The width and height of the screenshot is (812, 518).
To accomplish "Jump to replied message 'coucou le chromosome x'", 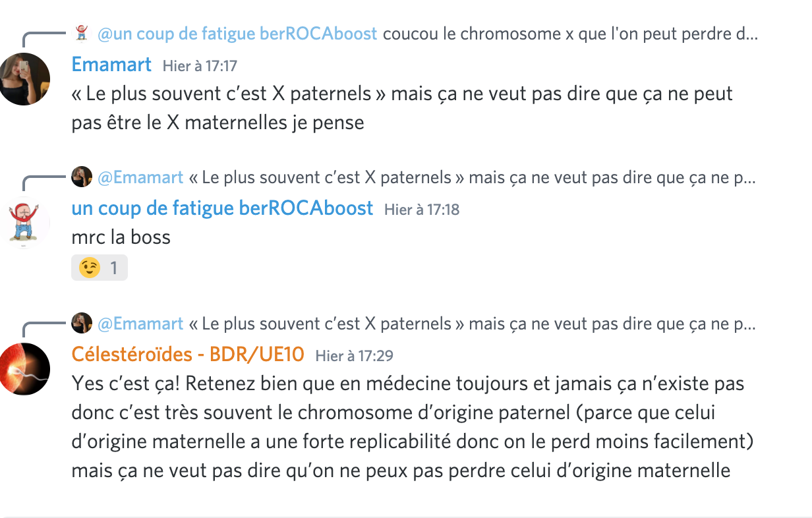I will coord(570,34).
